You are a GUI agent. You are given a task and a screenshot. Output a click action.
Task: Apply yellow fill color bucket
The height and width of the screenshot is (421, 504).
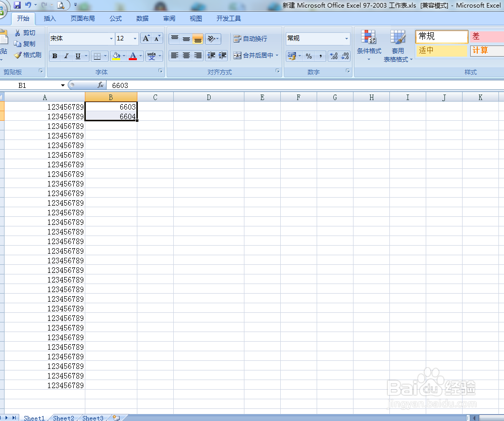[116, 56]
